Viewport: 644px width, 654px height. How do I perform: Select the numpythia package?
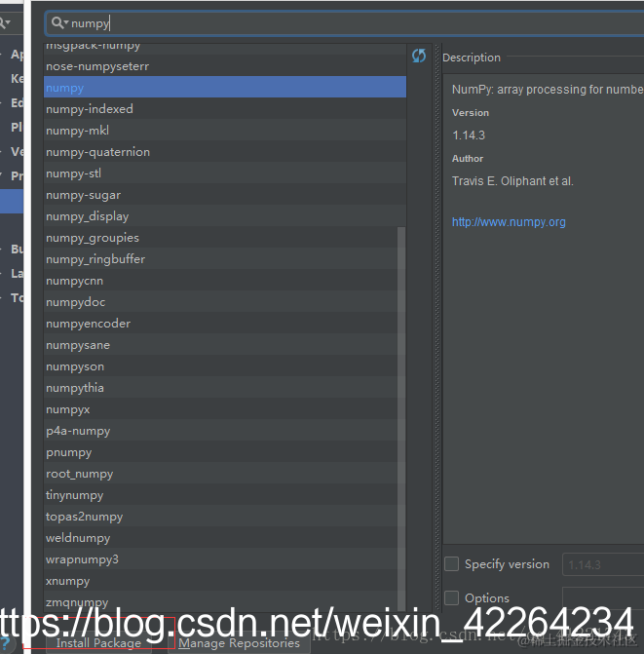point(220,388)
